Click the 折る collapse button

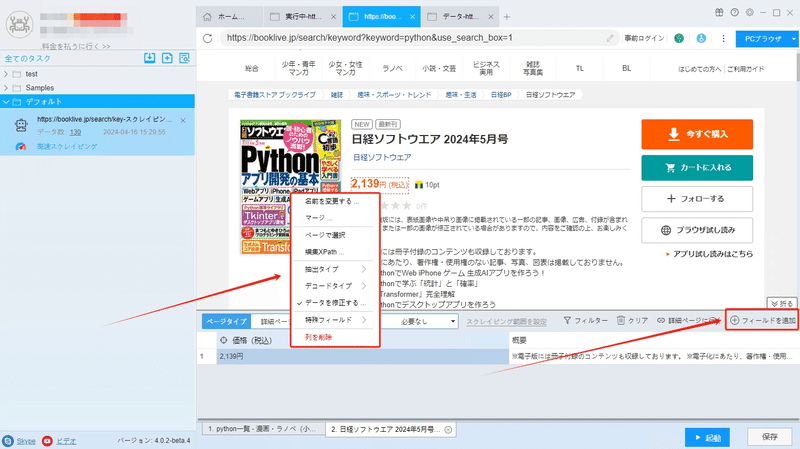tap(782, 304)
